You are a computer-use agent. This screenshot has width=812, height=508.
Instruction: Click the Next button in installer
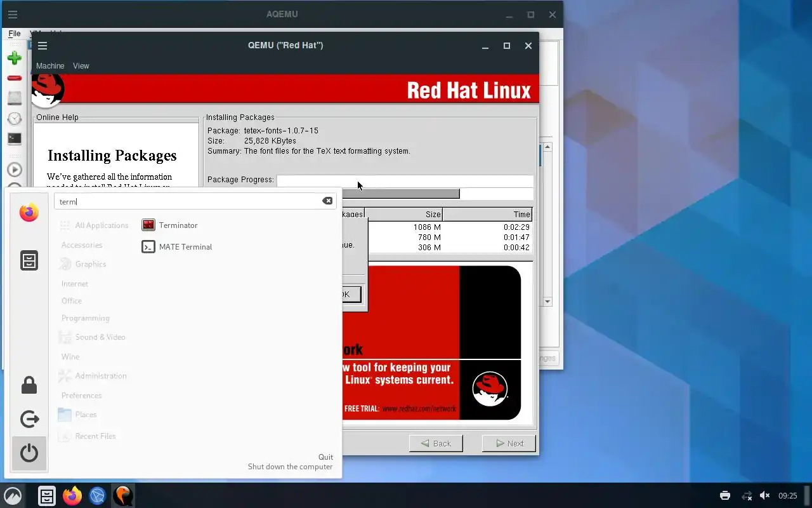(509, 443)
